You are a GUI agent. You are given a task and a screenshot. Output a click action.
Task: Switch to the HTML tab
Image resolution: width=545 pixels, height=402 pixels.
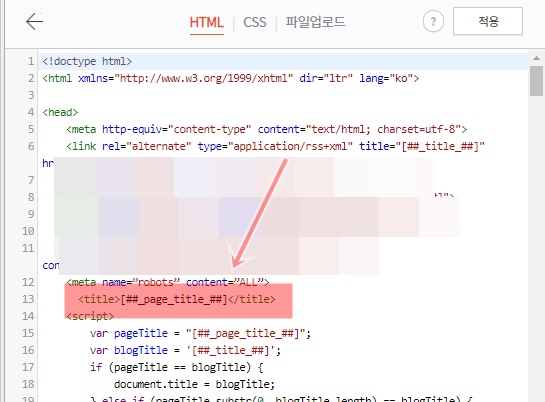[206, 22]
